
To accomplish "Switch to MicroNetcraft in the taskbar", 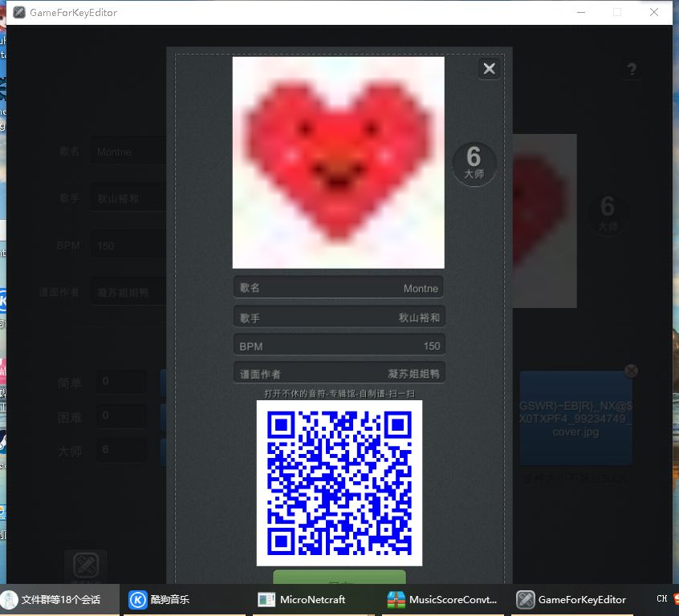I will coord(313,599).
